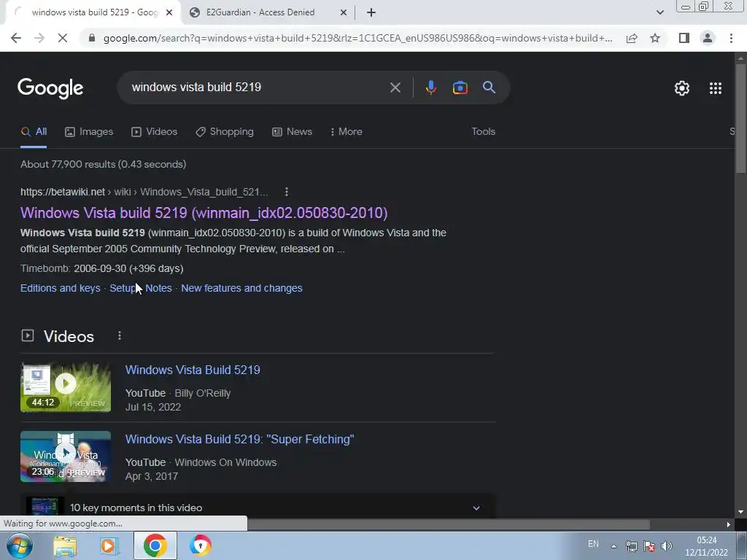Viewport: 747px width, 560px height.
Task: Search by image with camera icon
Action: (460, 87)
